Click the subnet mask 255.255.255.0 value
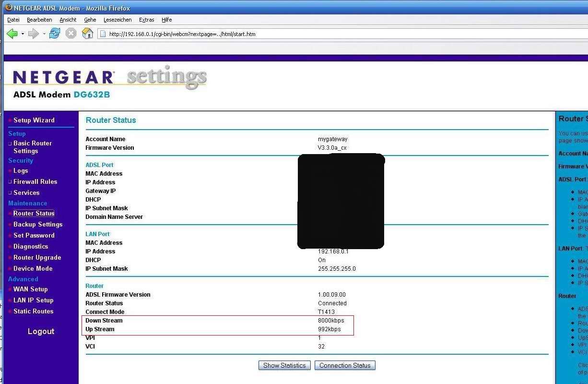 pyautogui.click(x=337, y=269)
